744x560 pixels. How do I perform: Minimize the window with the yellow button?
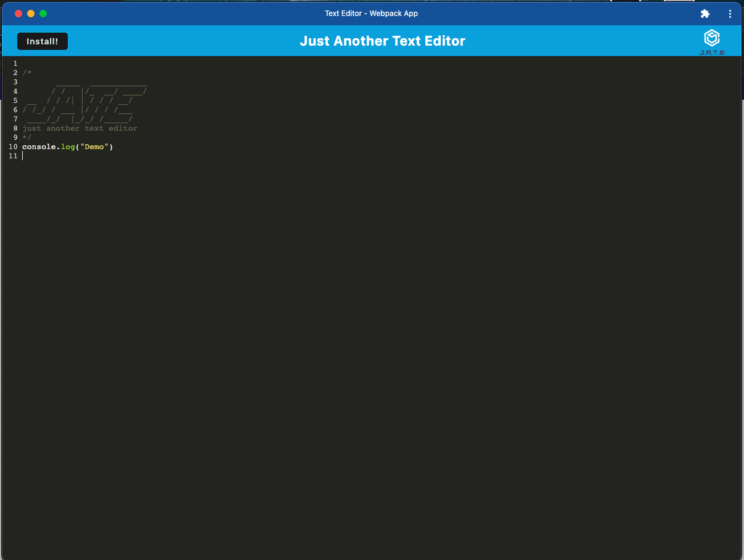point(31,13)
